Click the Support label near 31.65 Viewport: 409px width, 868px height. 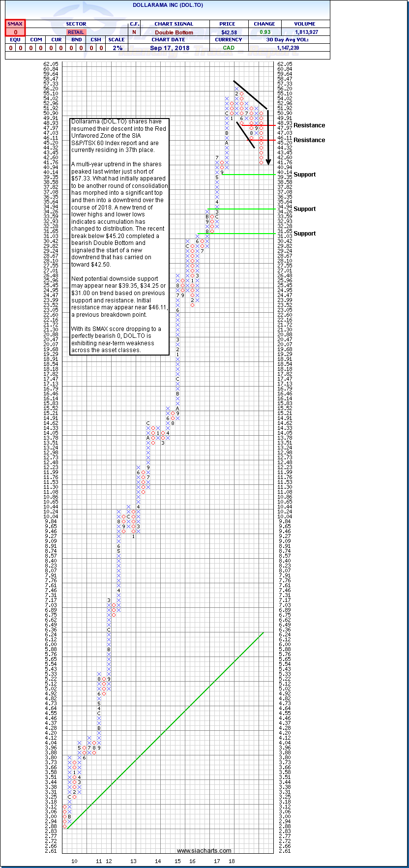tap(304, 234)
